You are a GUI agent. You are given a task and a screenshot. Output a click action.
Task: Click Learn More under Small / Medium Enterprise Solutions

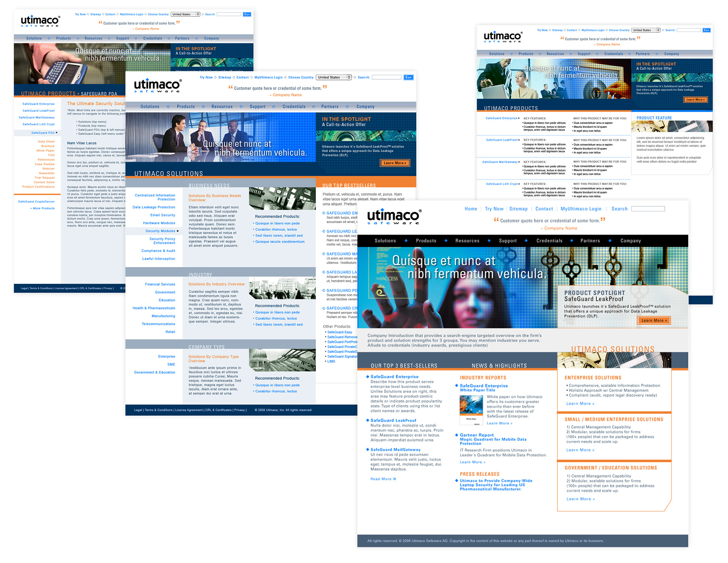point(581,450)
